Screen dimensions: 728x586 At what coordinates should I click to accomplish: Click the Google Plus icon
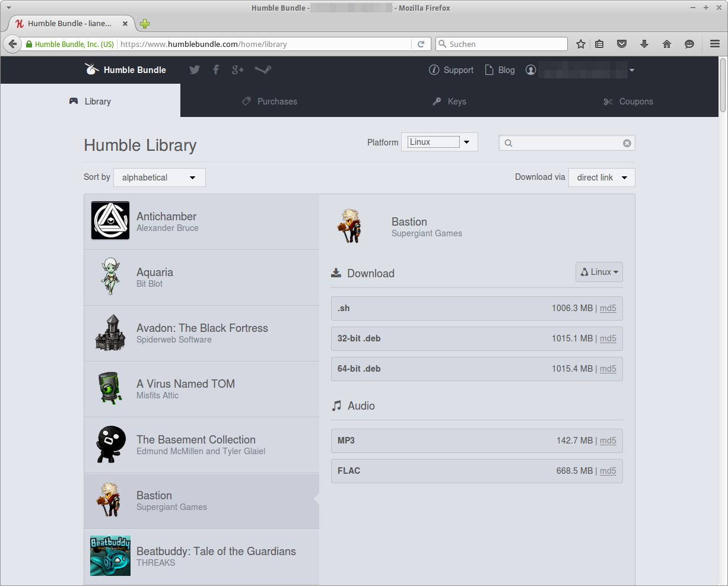[x=238, y=70]
